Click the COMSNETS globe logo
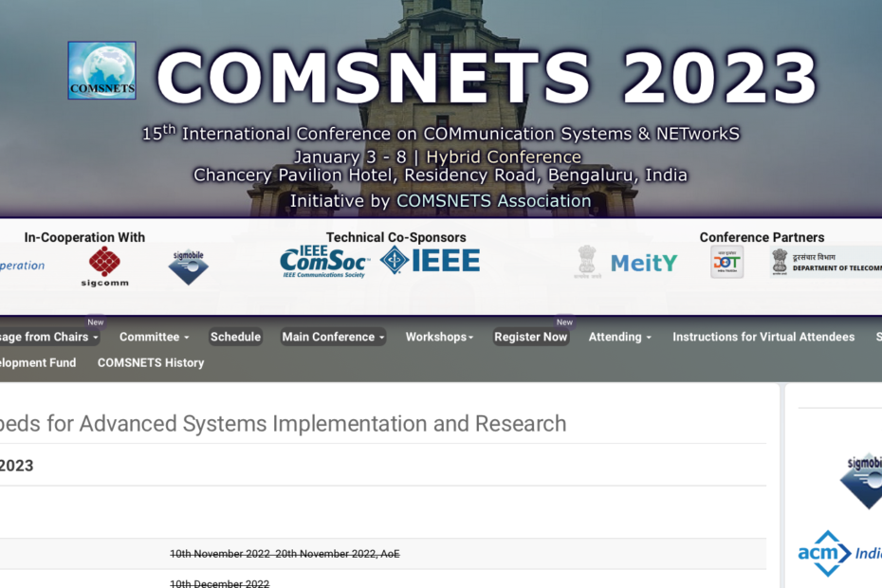 coord(101,70)
